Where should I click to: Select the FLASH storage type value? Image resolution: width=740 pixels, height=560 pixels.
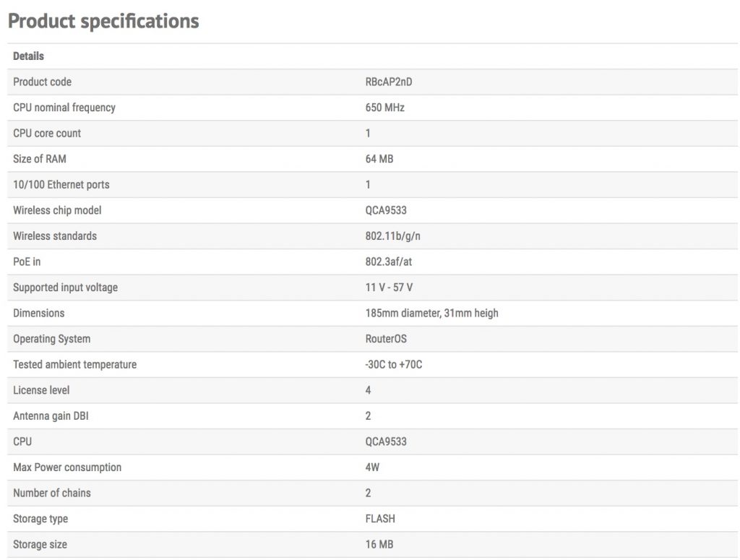click(x=380, y=519)
